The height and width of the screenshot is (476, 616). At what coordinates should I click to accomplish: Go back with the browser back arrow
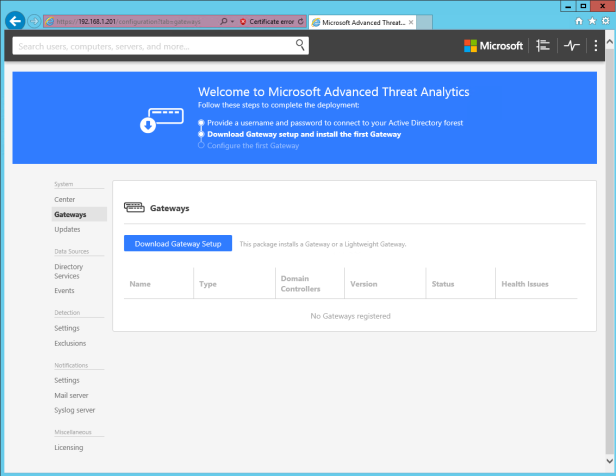tap(15, 21)
